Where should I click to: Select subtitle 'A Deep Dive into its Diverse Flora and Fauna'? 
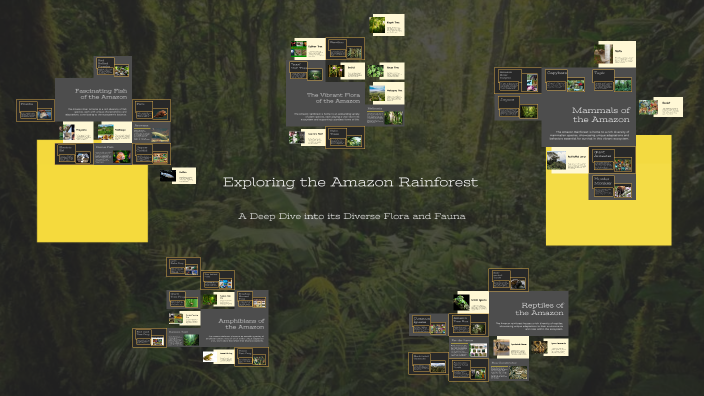pyautogui.click(x=352, y=216)
